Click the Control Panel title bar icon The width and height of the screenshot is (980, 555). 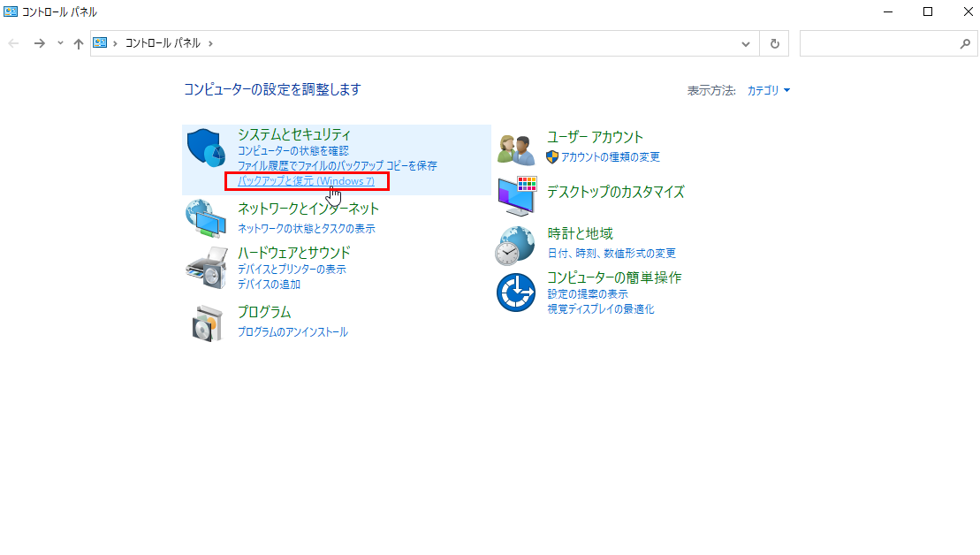(x=11, y=11)
